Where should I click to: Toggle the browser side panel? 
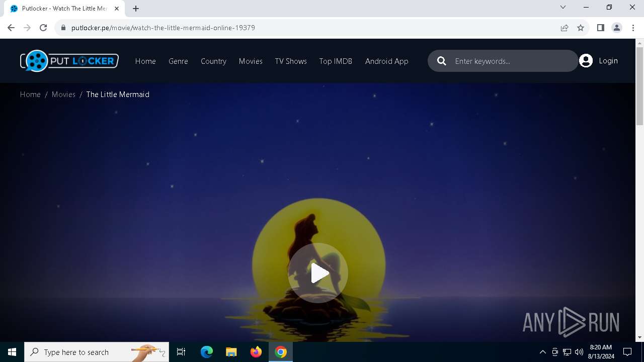(600, 28)
